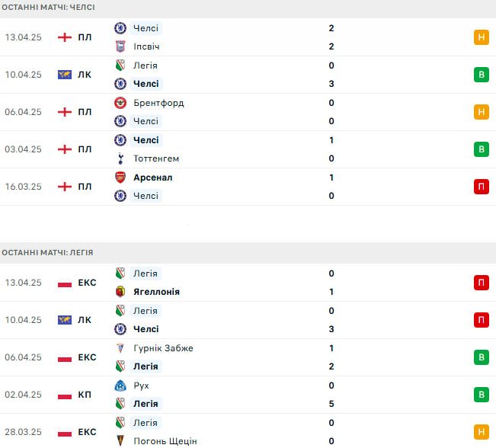This screenshot has width=496, height=448.
Task: Click the green win badge for Legia–Chelsea 10.04.25
Action: click(481, 75)
